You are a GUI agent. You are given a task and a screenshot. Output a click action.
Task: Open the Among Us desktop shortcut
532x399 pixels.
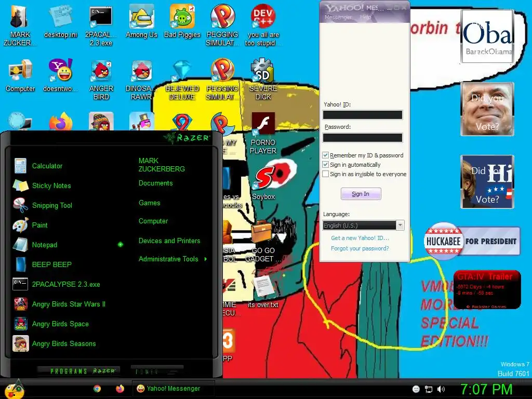point(141,21)
